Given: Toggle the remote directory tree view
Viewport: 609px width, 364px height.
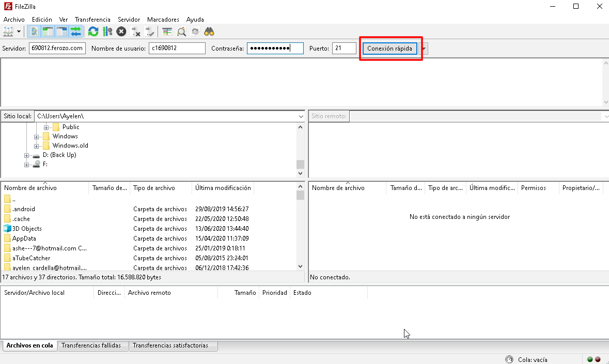Looking at the screenshot, I should click(x=62, y=31).
